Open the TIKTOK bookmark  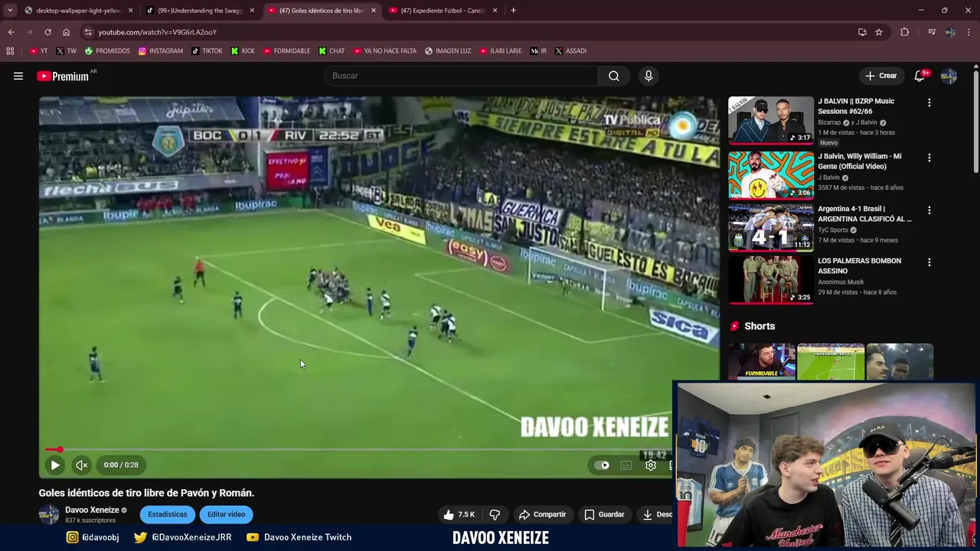point(207,51)
